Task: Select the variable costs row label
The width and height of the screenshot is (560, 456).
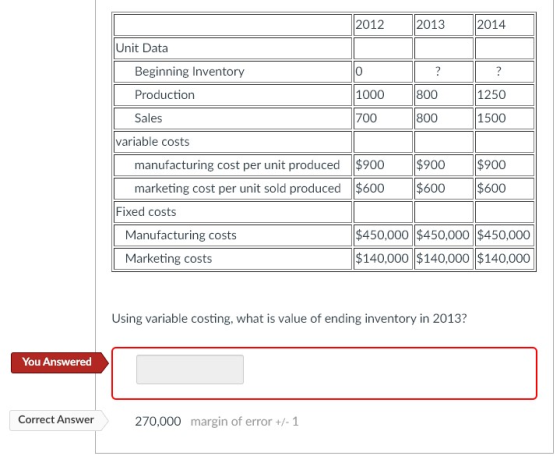Action: coord(152,142)
